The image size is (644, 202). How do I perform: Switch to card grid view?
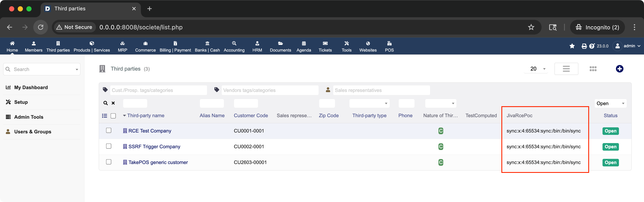[593, 69]
